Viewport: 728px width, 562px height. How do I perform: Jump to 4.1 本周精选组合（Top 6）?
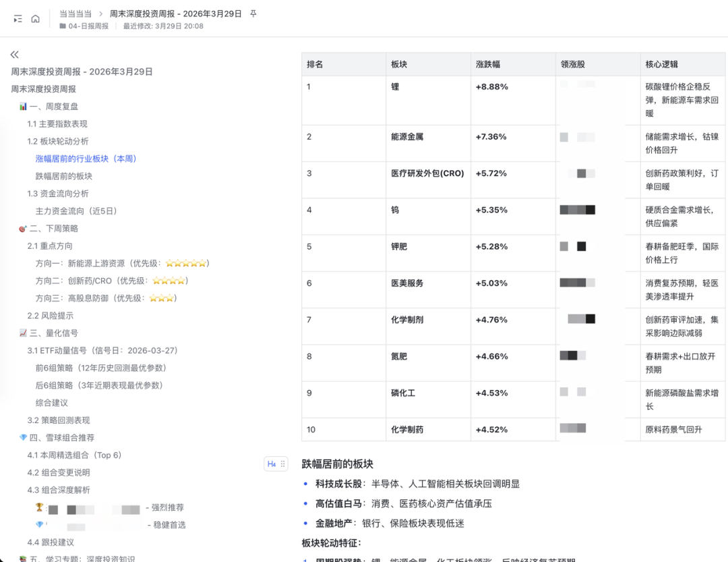[x=75, y=455]
